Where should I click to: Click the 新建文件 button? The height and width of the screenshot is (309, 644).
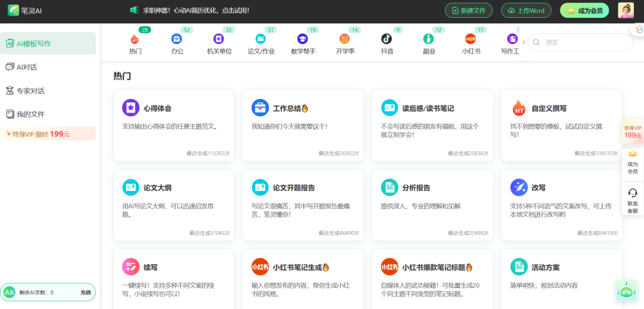(x=469, y=11)
